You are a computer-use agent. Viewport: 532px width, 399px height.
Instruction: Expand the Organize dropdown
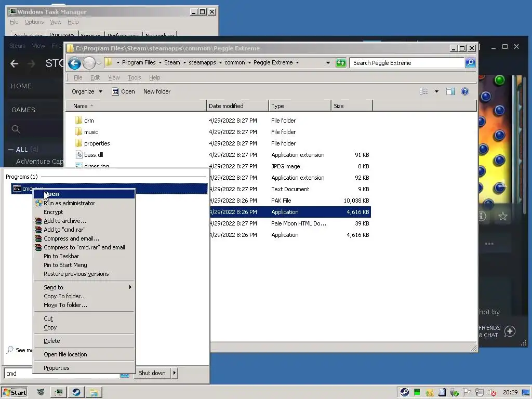click(87, 91)
